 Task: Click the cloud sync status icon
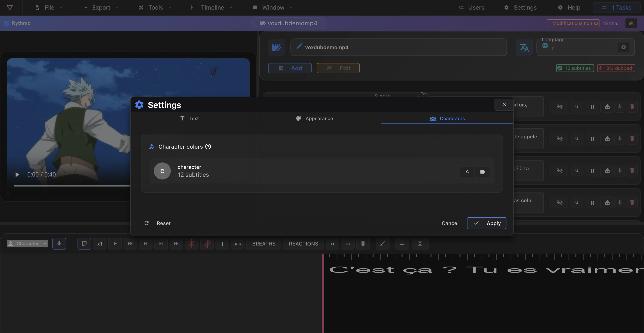click(631, 23)
